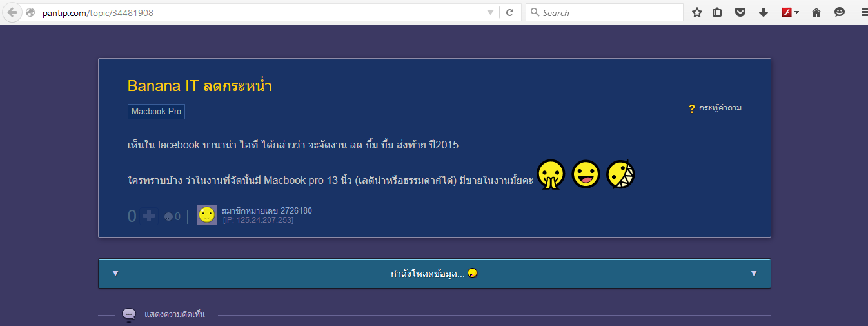Expand the right triangle on loading bar
868x326 pixels.
754,274
